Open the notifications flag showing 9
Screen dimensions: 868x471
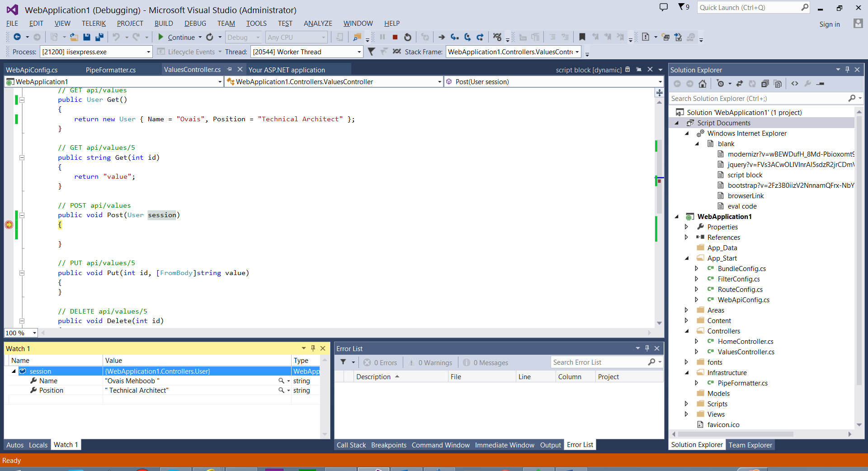684,7
